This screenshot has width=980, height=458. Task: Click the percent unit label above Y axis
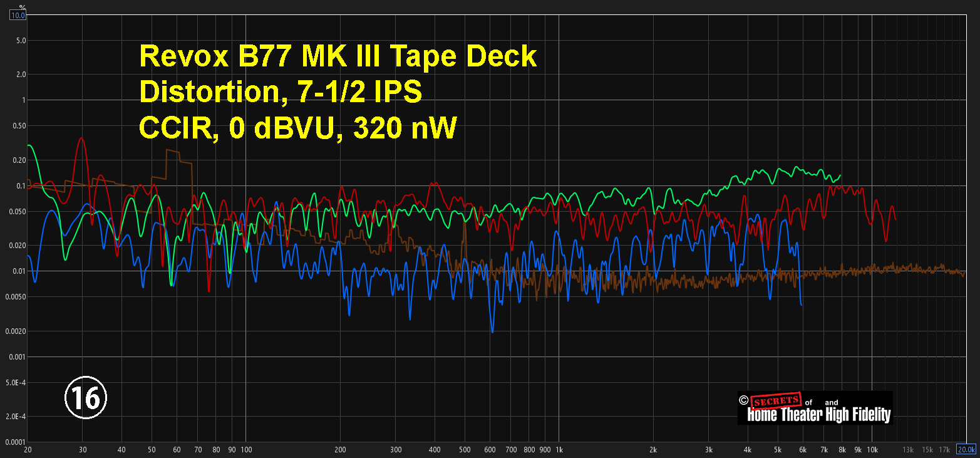coord(21,5)
